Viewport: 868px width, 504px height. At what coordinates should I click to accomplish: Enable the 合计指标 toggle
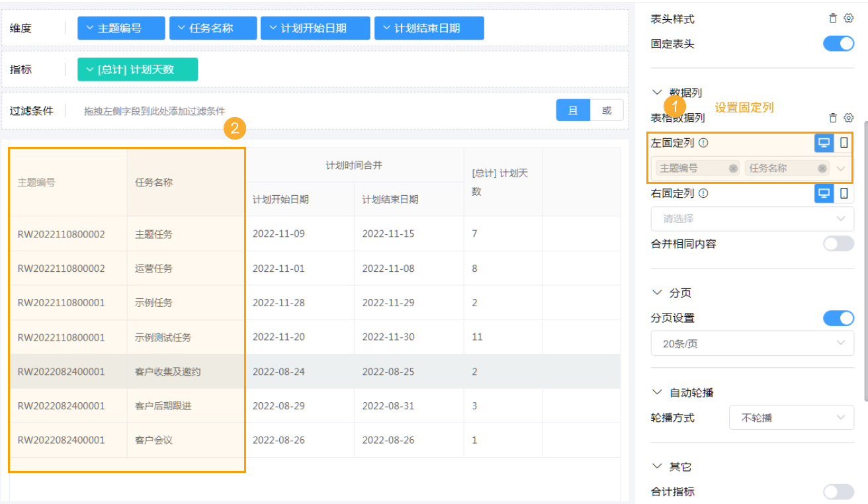coord(838,491)
